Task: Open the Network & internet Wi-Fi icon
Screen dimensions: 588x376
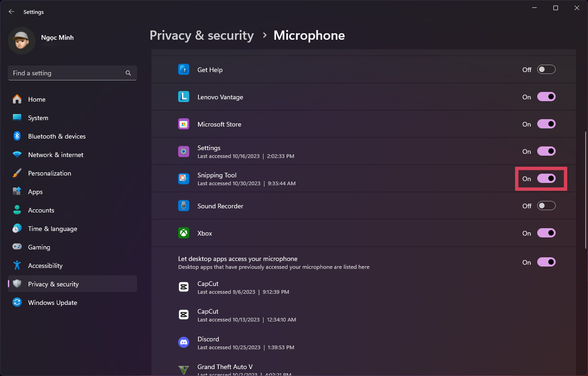Action: (17, 155)
